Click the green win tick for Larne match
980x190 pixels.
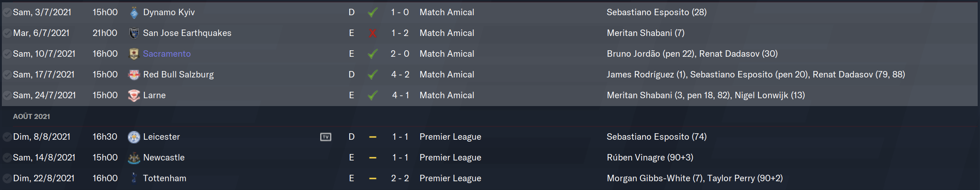pos(373,95)
